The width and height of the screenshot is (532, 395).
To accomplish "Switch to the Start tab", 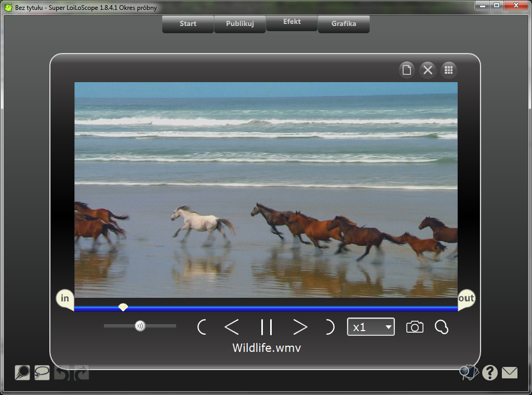I will tap(188, 24).
